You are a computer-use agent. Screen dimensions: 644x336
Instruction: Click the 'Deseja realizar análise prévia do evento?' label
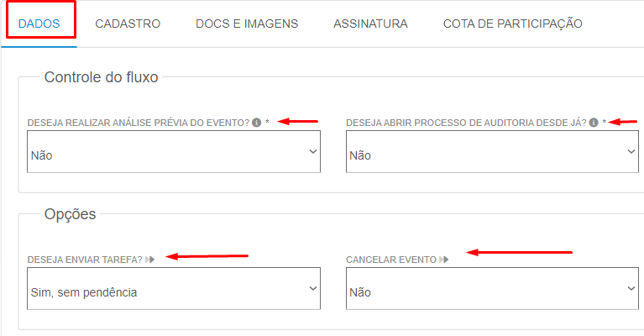[x=139, y=123]
